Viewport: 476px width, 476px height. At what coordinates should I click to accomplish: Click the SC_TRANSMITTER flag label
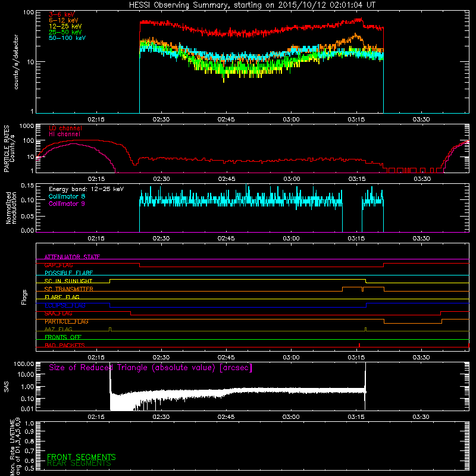click(x=69, y=289)
